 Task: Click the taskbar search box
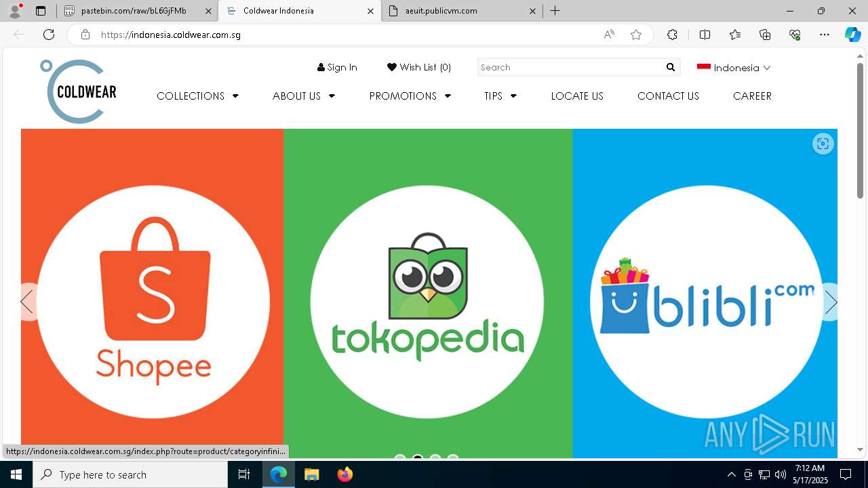130,474
